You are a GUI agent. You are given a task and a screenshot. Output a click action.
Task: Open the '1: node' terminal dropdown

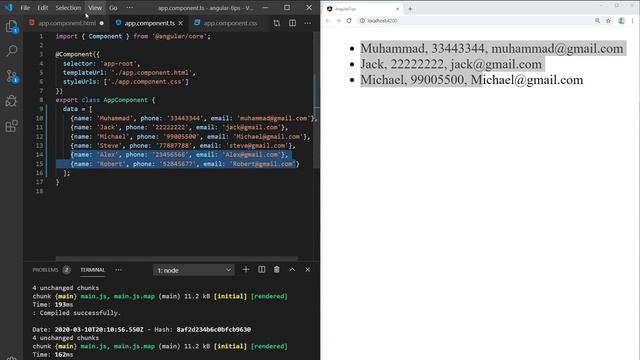(x=193, y=270)
